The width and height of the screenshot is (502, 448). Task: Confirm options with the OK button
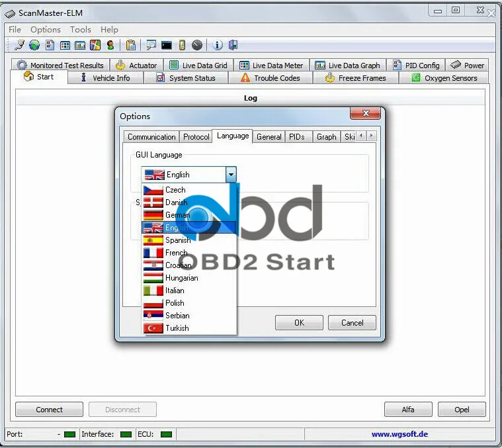click(x=299, y=323)
